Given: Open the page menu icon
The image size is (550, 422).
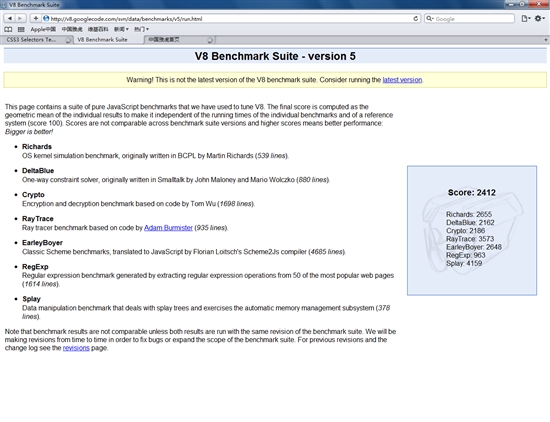Looking at the screenshot, I should click(x=525, y=19).
